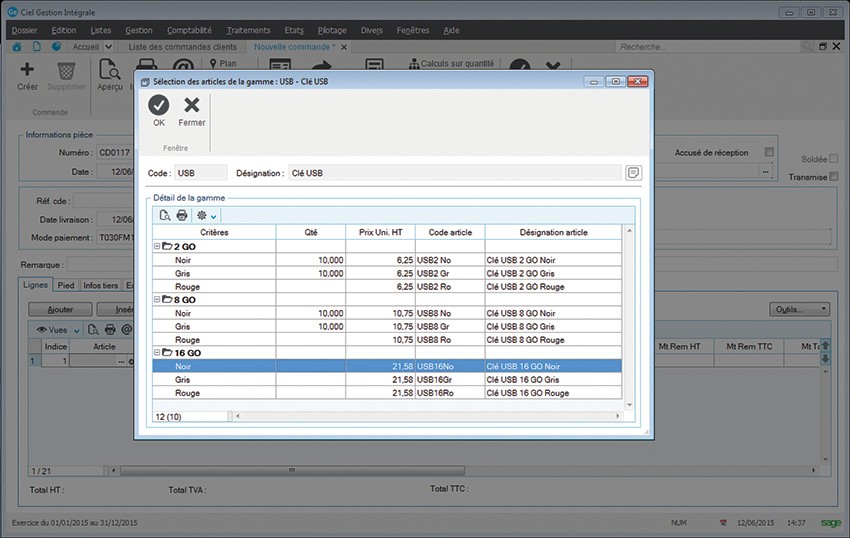Click the Qté cell for 8 GO Rouge
Screen dimensions: 850x538
311,339
